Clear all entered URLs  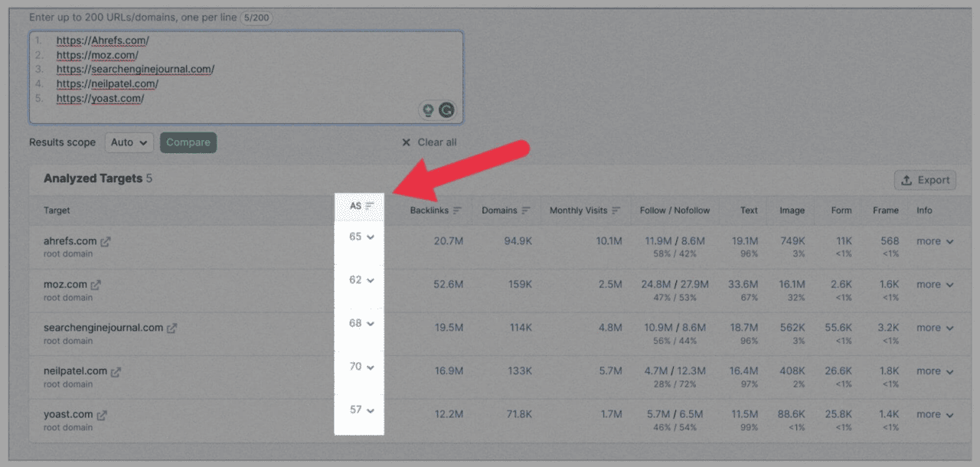(x=429, y=142)
